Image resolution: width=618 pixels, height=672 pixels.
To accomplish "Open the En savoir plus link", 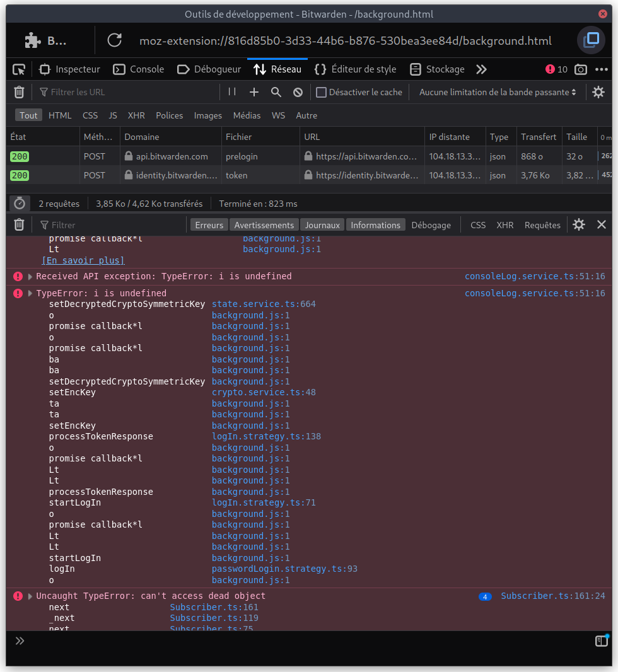I will click(x=83, y=260).
